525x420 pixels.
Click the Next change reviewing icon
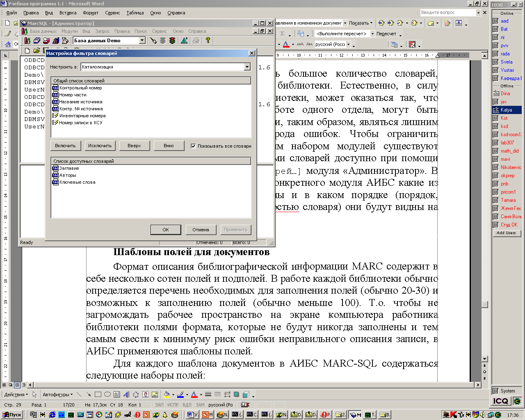point(390,23)
